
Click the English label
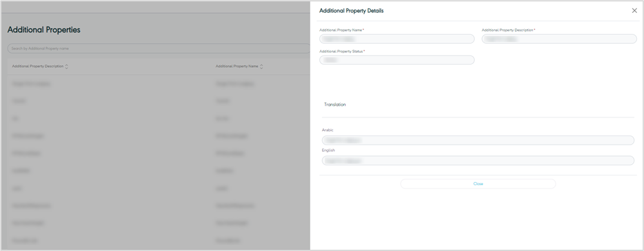point(328,150)
